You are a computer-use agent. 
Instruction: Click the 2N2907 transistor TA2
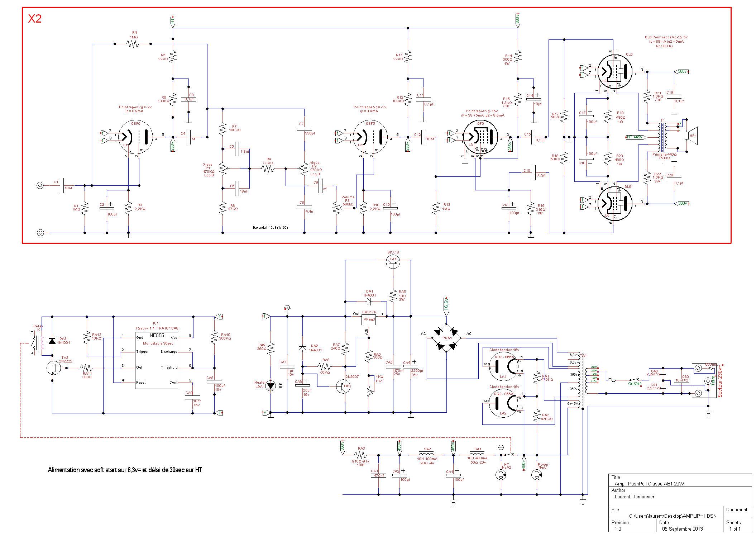(343, 386)
